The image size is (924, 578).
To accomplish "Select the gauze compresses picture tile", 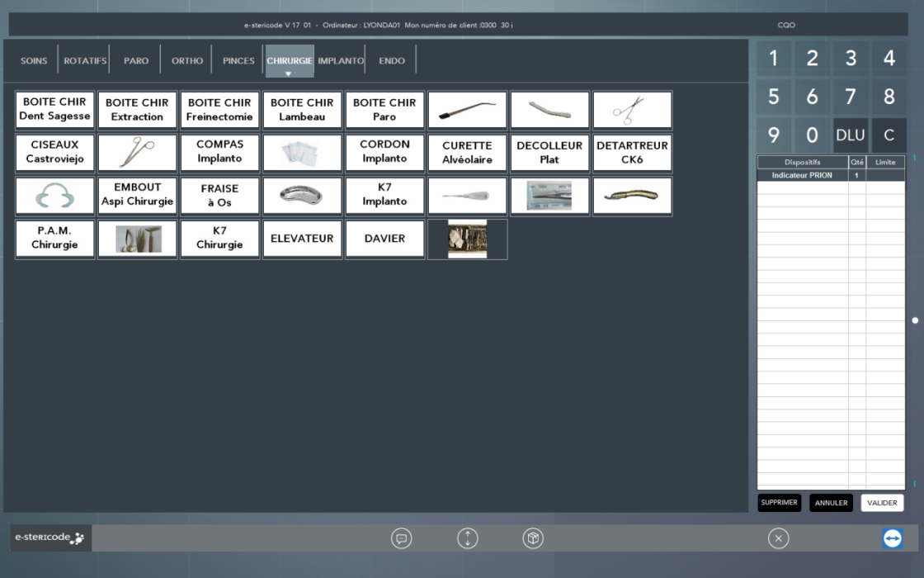I will pos(302,152).
